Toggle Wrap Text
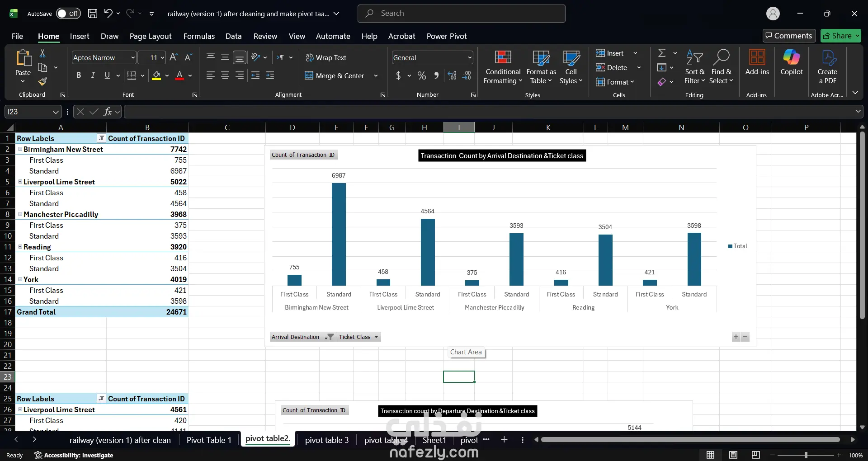868x461 pixels. [326, 57]
